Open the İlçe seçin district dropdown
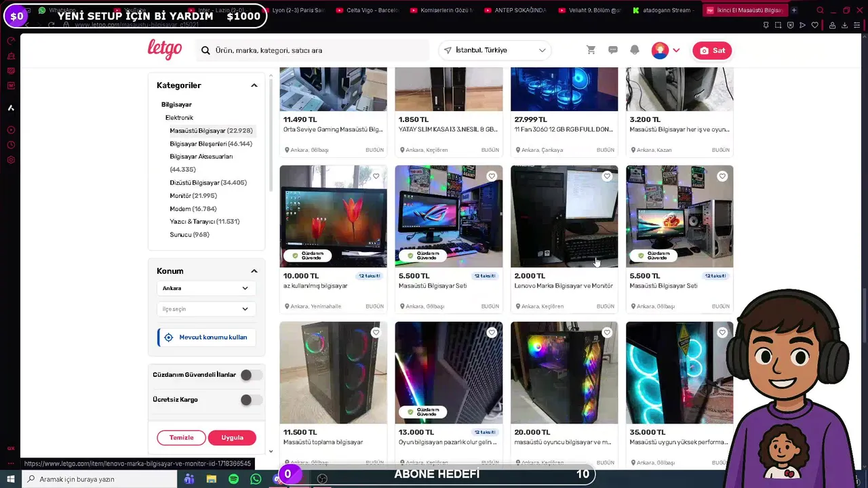The image size is (868, 488). point(206,309)
